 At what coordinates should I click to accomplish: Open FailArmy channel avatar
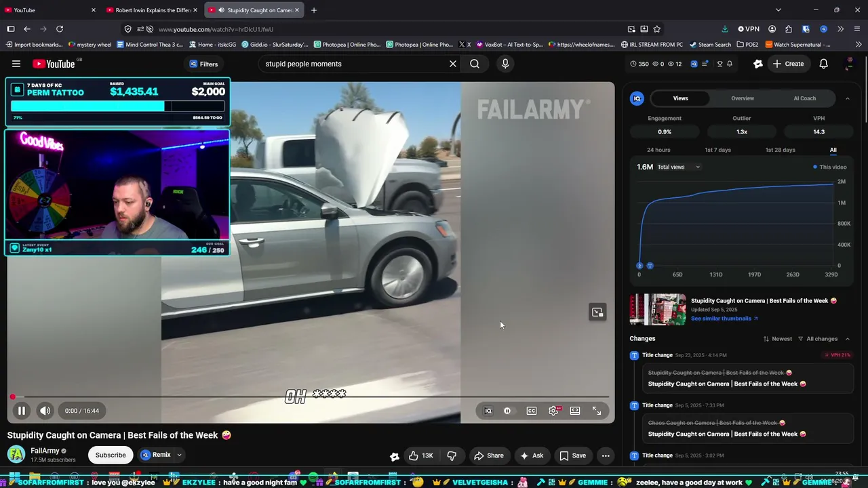[16, 454]
